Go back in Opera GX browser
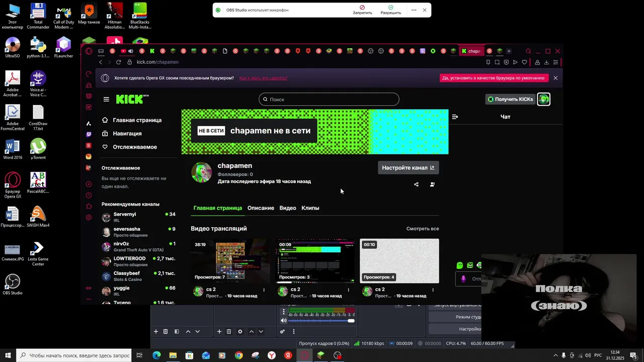This screenshot has width=644, height=362. coord(101,62)
